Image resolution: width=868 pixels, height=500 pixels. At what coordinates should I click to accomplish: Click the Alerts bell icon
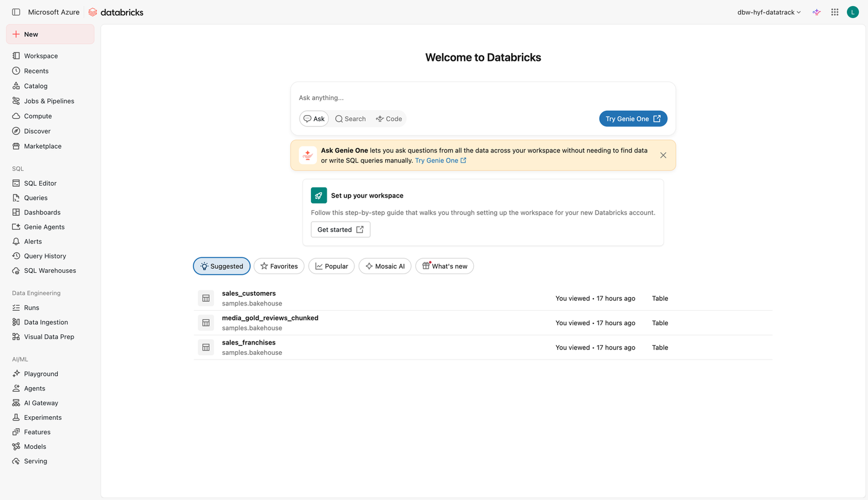pos(16,242)
